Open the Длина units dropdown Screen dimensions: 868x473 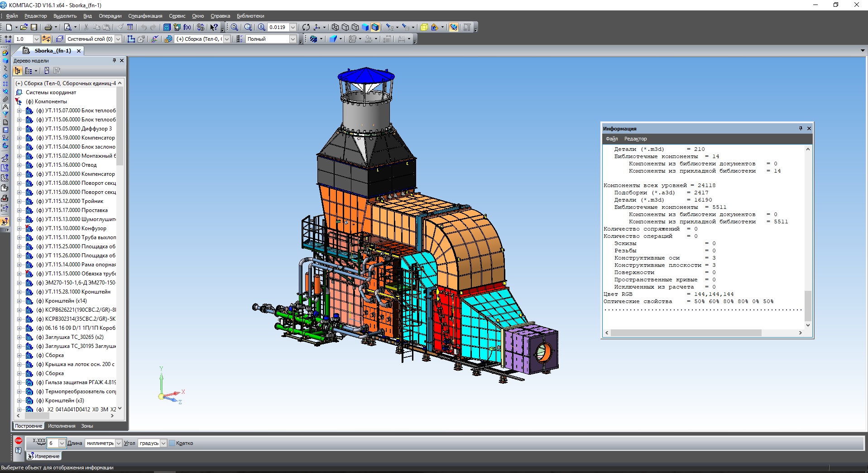[x=119, y=443]
